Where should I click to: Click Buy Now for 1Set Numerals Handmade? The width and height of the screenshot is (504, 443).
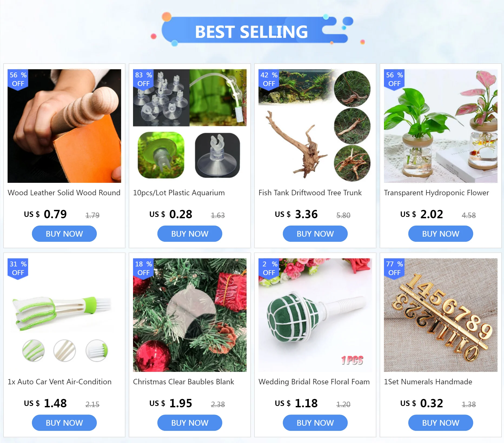[x=441, y=423]
